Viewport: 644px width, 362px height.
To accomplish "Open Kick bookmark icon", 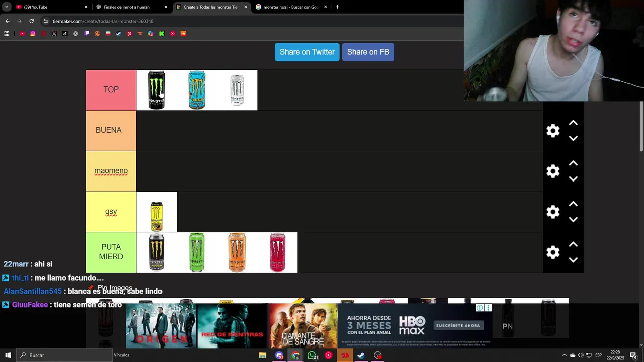I will (162, 34).
